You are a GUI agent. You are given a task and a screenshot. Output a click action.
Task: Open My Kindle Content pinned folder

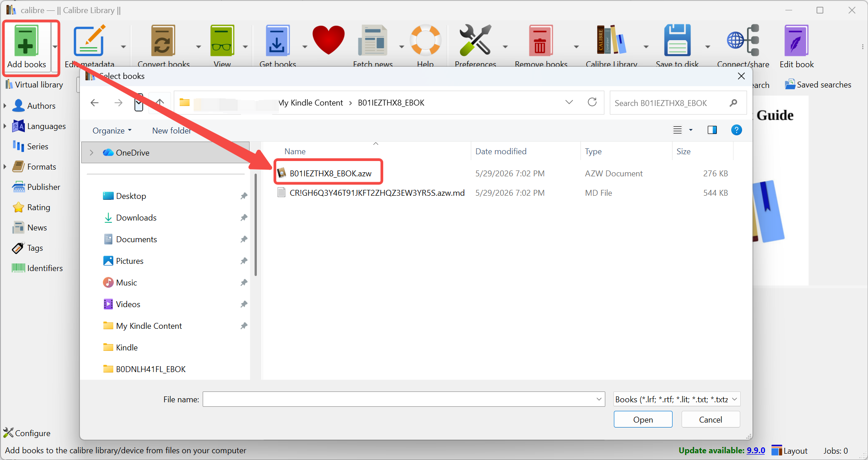click(149, 326)
